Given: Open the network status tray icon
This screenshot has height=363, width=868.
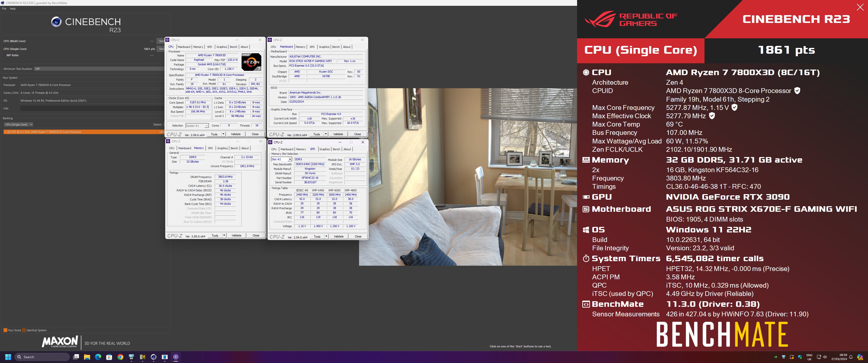Looking at the screenshot, I should 819,357.
